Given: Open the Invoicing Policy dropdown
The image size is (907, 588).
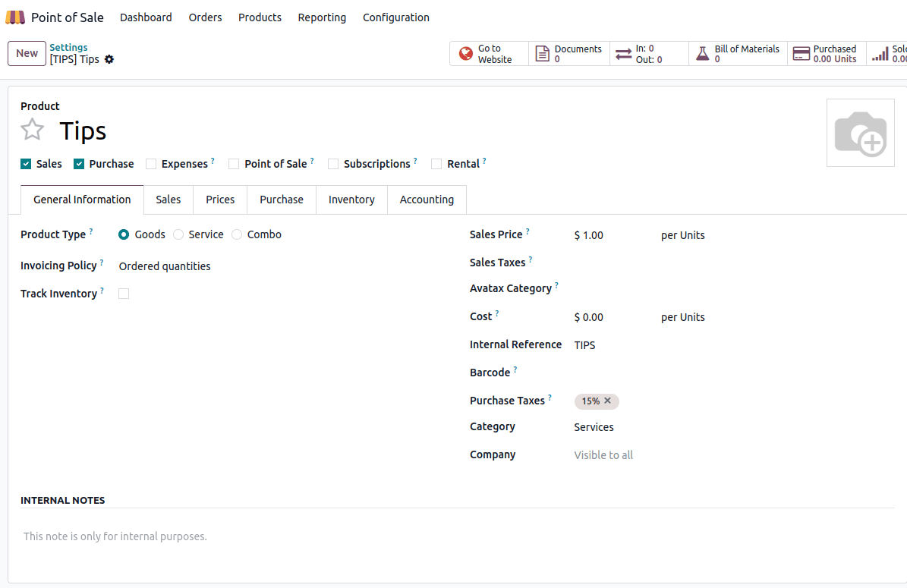Looking at the screenshot, I should pos(278,266).
